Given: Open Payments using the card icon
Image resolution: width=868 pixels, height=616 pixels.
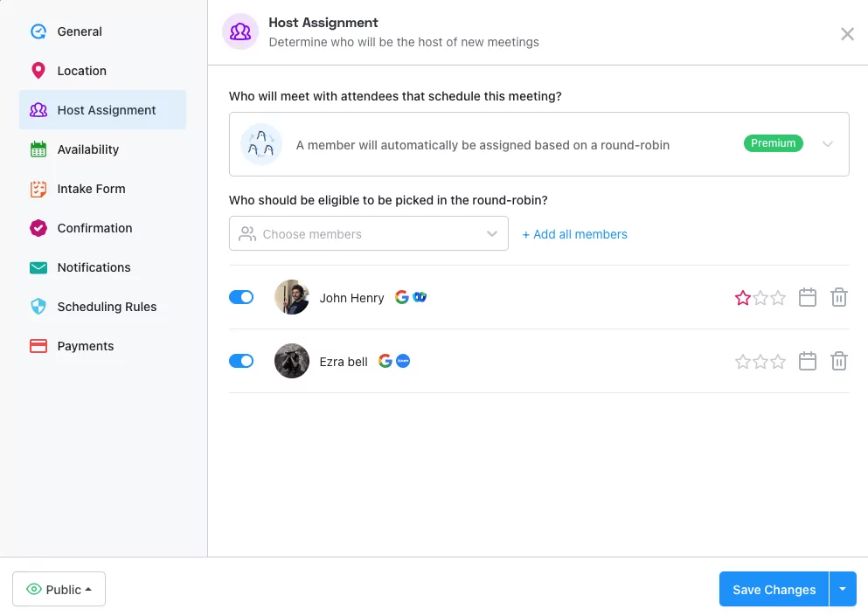Looking at the screenshot, I should (38, 346).
